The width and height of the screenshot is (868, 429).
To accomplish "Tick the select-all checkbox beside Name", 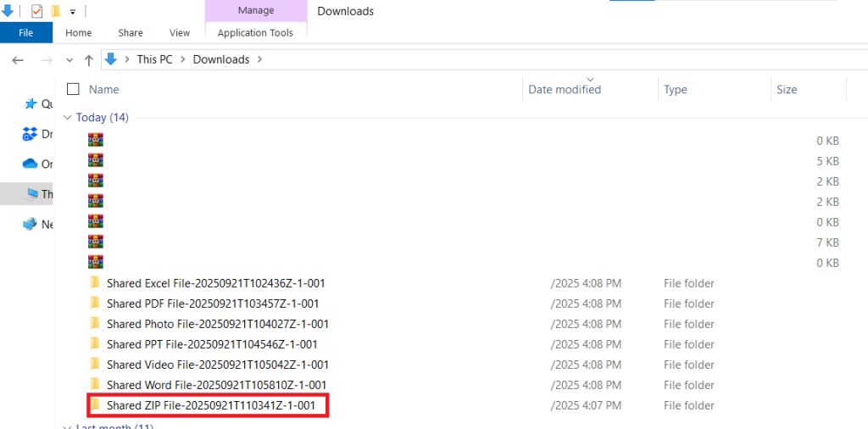I will coord(73,89).
